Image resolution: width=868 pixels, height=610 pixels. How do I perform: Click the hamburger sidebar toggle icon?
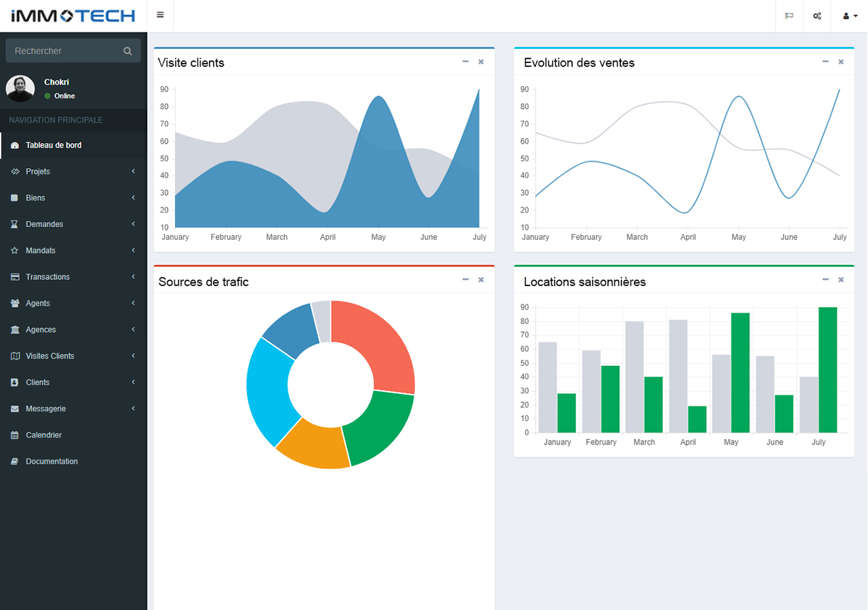tap(160, 16)
